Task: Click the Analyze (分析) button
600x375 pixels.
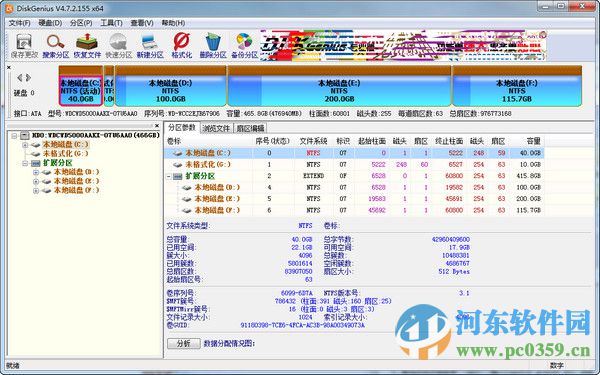Action: point(184,344)
